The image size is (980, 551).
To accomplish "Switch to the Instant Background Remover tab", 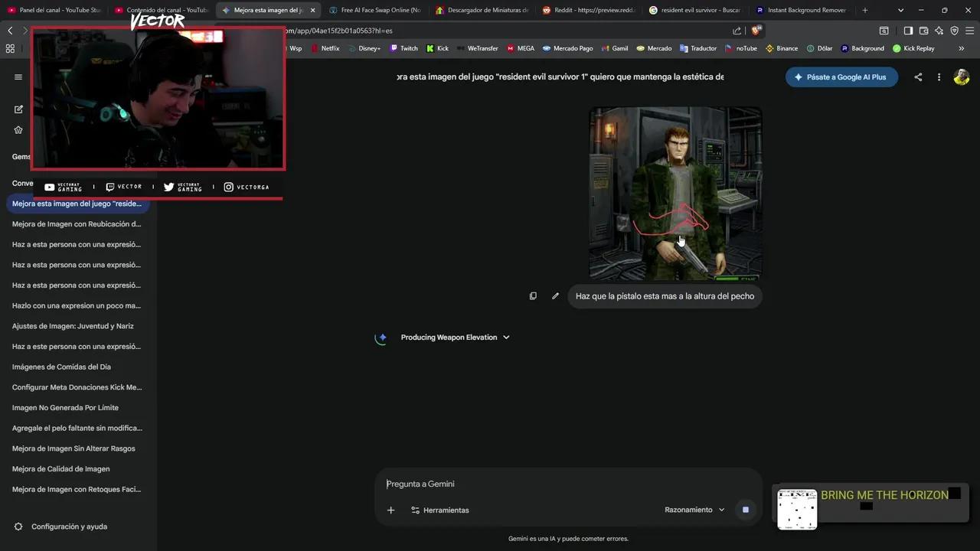I will coord(802,10).
